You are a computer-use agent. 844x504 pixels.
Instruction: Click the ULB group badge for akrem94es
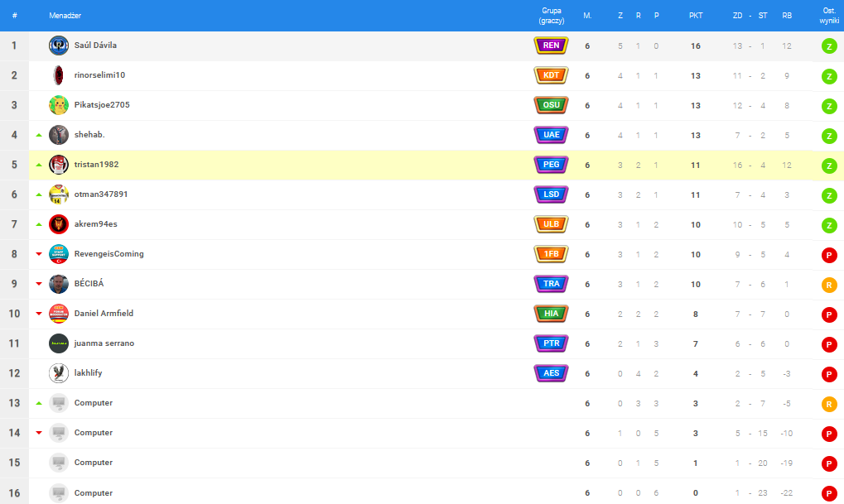click(x=551, y=224)
